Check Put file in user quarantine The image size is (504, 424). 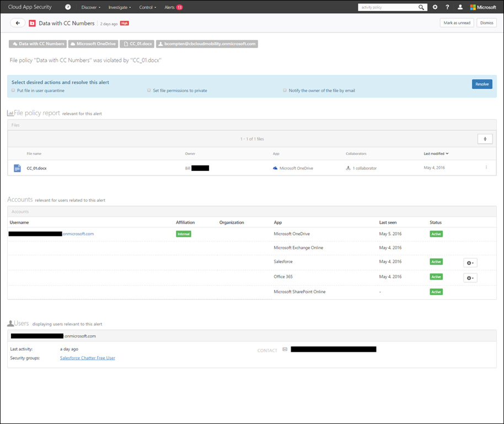[x=13, y=90]
